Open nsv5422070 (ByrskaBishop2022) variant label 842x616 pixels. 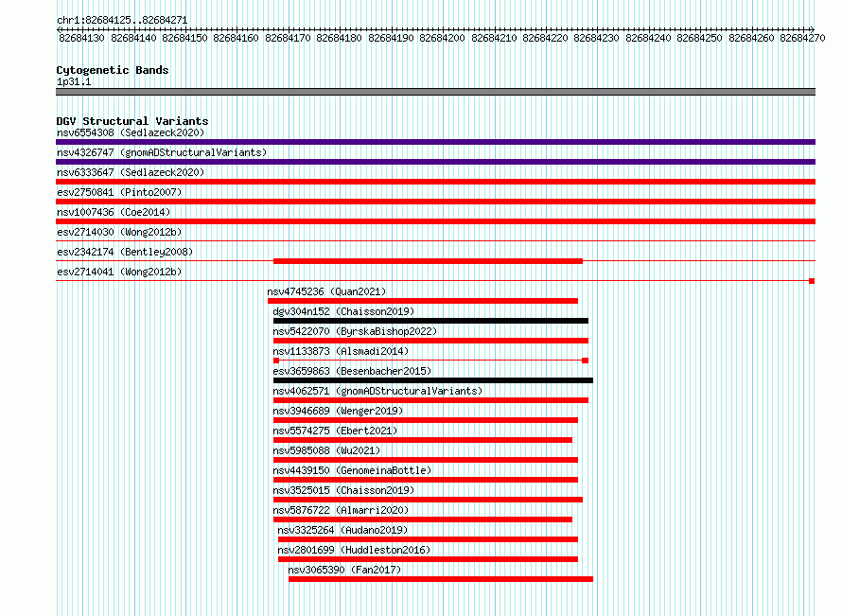[x=355, y=331]
